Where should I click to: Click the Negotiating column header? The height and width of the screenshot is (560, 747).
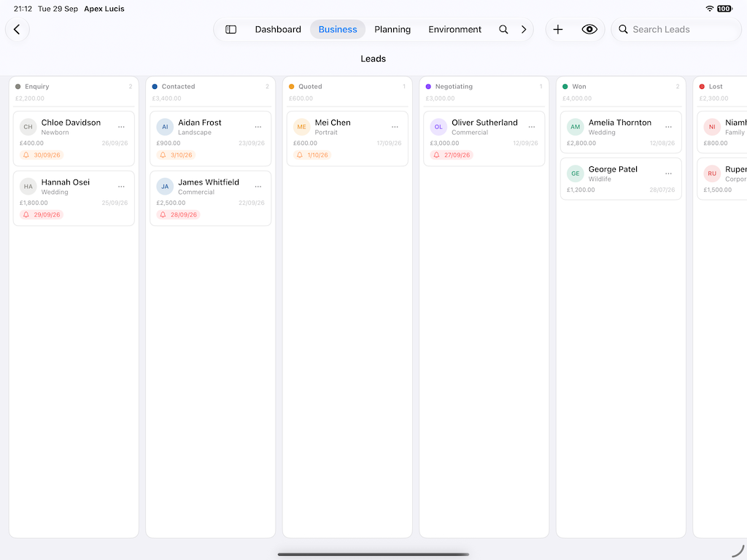click(x=484, y=92)
